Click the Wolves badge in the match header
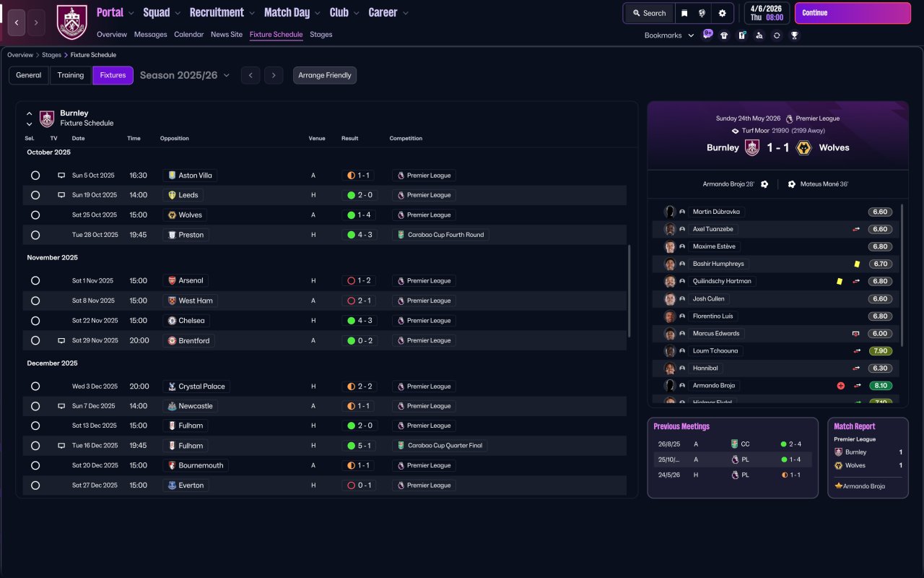Viewport: 924px width, 578px height. point(803,147)
